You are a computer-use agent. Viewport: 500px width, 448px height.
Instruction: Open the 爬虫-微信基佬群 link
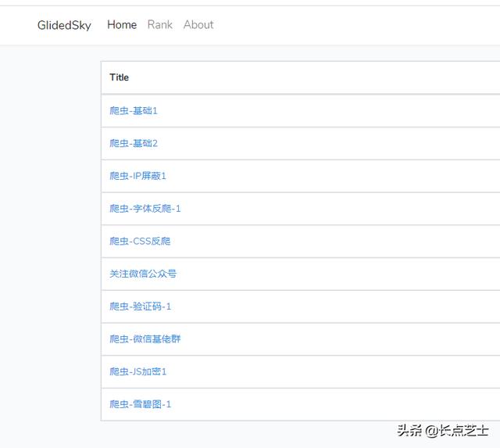[x=145, y=339]
